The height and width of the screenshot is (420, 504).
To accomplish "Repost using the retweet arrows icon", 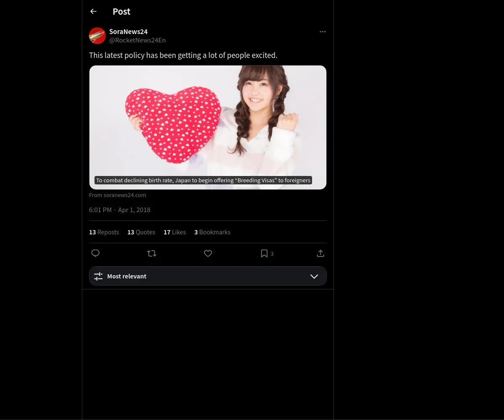I will (x=152, y=253).
